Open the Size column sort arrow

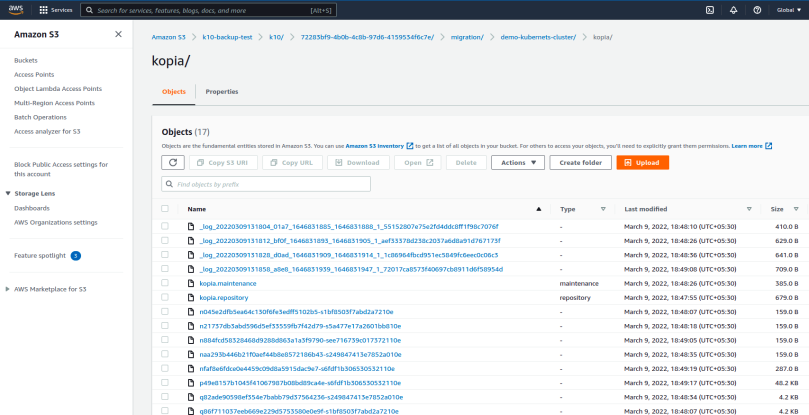click(x=796, y=209)
